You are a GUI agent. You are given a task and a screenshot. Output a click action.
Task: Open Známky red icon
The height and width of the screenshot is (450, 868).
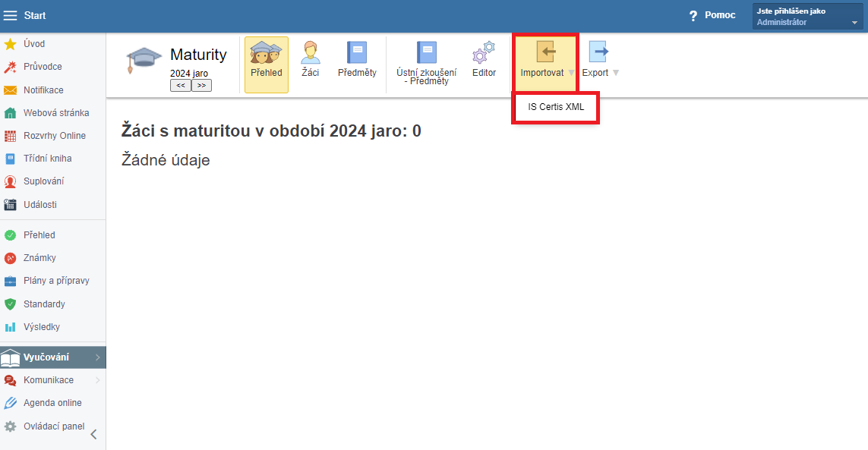[10, 258]
